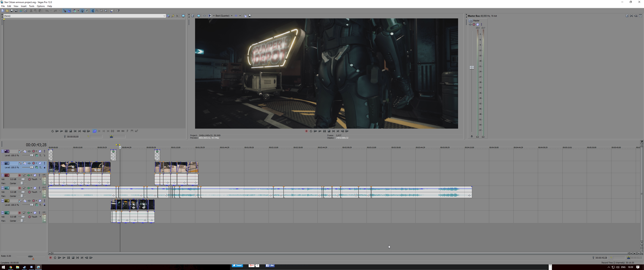The height and width of the screenshot is (270, 644).
Task: Toggle Lock Envelopes to Events
Action: click(82, 11)
